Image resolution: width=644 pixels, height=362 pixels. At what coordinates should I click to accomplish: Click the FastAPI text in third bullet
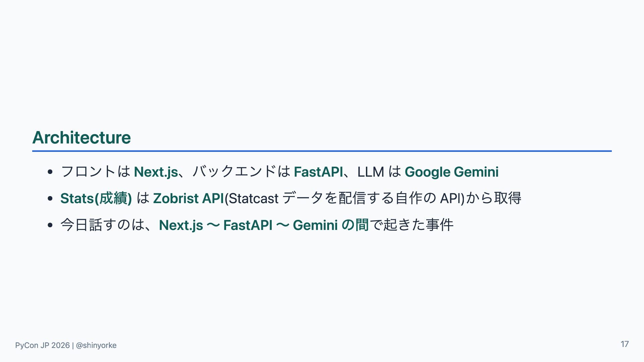point(248,225)
